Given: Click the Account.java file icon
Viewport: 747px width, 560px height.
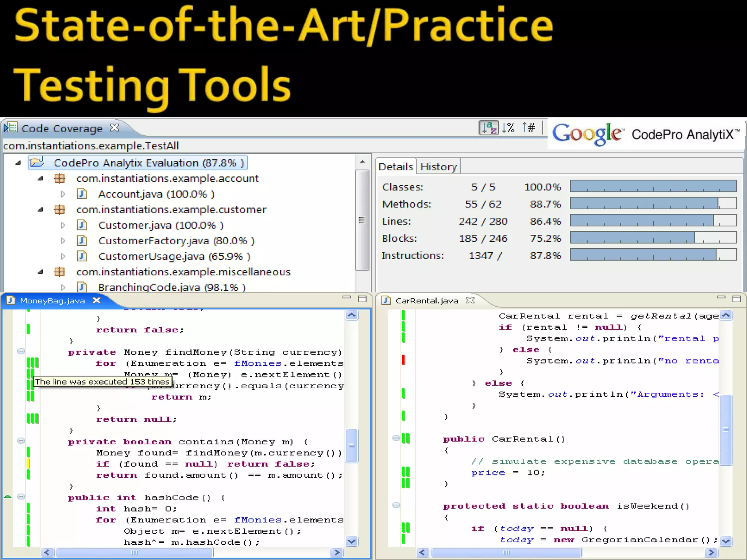Looking at the screenshot, I should [82, 194].
